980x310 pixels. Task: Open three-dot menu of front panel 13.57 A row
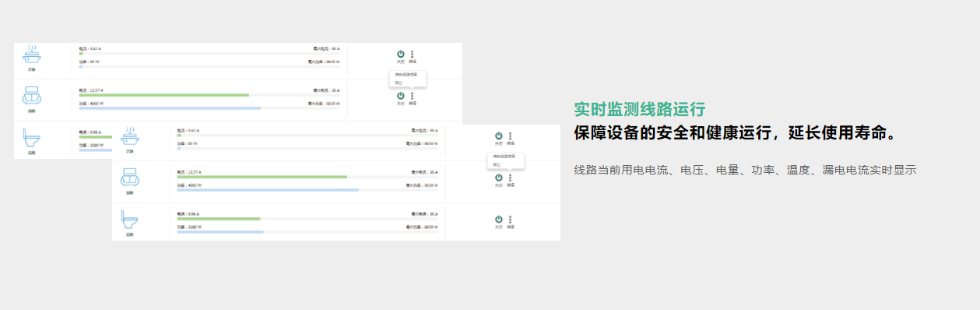pyautogui.click(x=511, y=178)
